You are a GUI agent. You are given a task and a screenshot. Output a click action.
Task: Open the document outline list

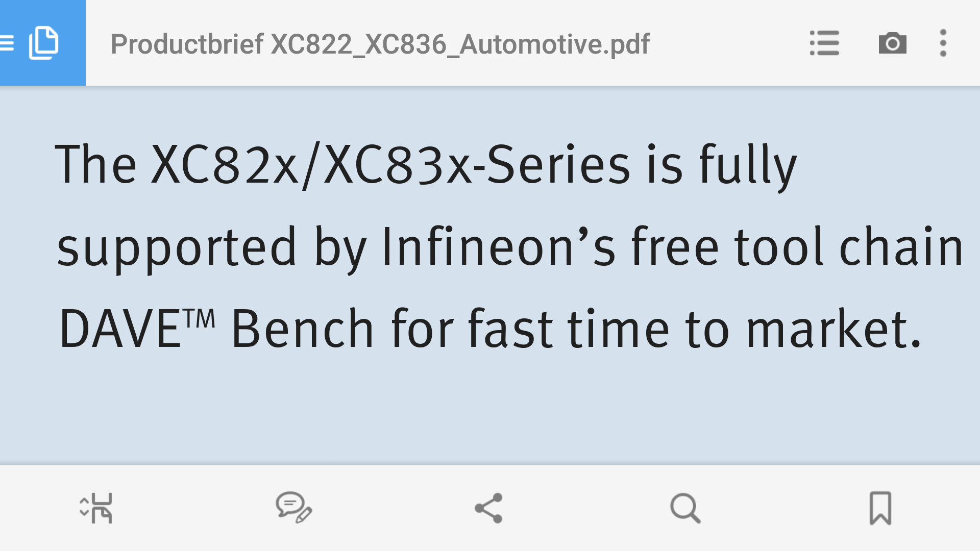[824, 43]
